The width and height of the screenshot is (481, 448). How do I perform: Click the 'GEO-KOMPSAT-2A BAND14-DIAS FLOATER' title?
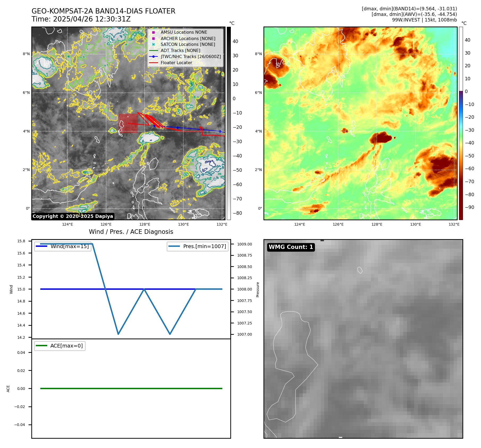click(103, 11)
